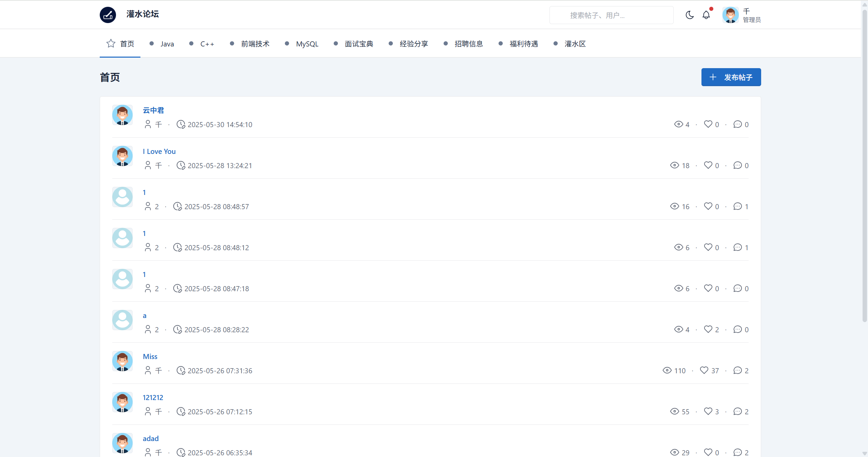
Task: Click the page's vertical scrollbar
Action: point(865,166)
